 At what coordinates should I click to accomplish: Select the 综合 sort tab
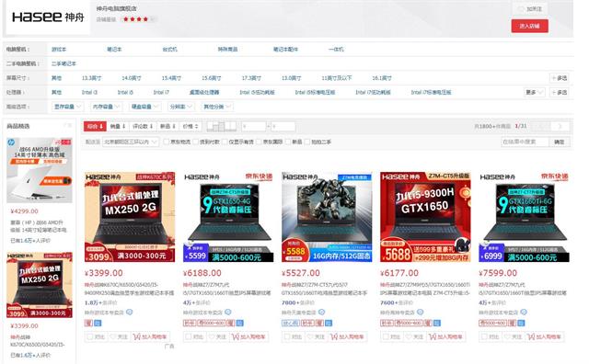click(x=95, y=127)
